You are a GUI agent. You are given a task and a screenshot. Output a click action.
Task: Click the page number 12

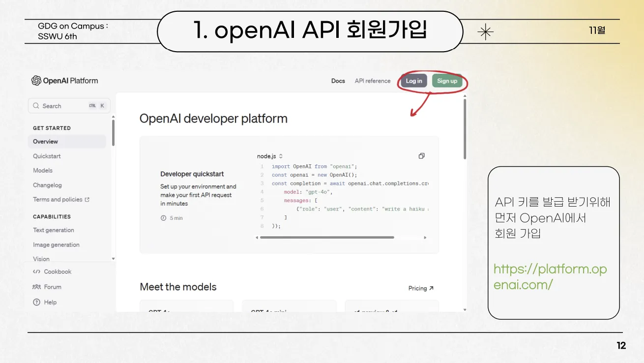pos(621,346)
